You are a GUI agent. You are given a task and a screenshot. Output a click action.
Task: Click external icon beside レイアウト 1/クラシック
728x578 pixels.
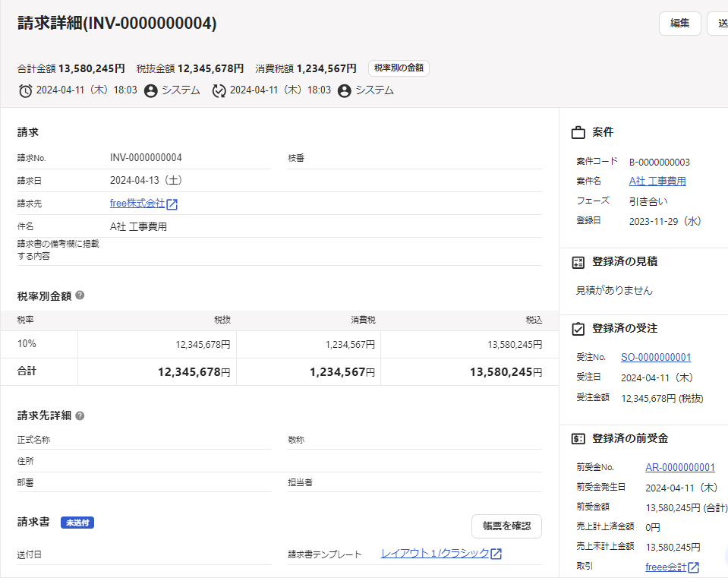(x=496, y=554)
